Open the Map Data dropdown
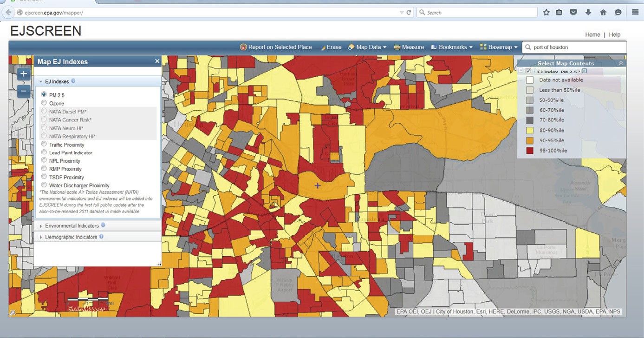Screen dimensions: 644x338 (367, 47)
